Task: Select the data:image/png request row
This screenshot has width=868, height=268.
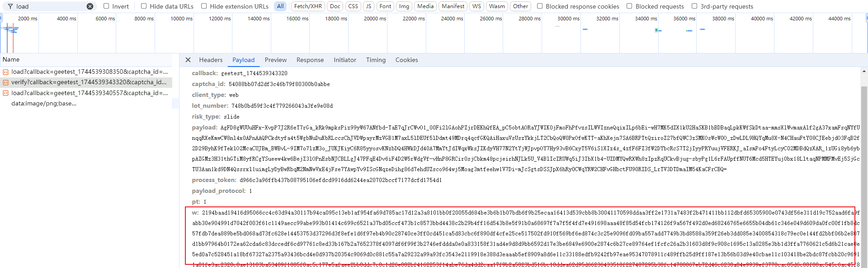Action: 44,104
